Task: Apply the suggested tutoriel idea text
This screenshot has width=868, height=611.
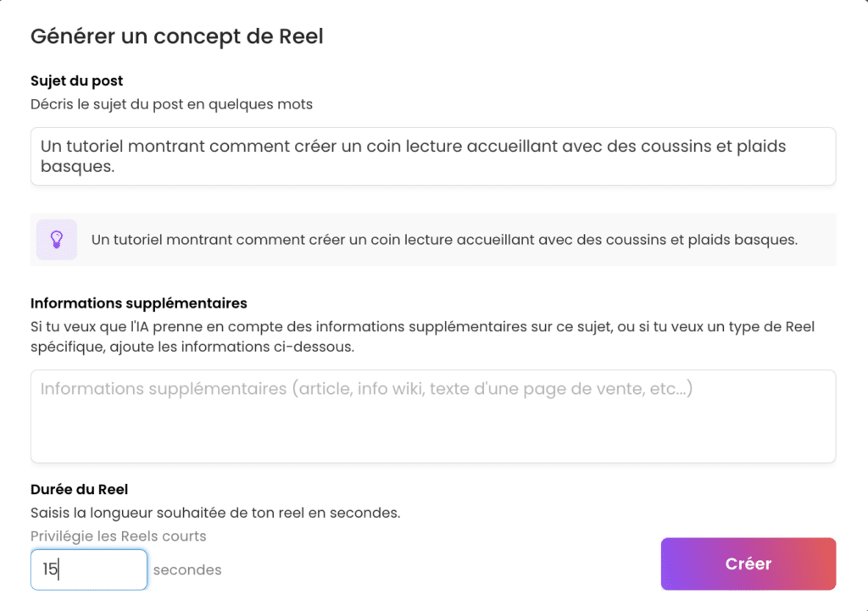Action: point(444,240)
